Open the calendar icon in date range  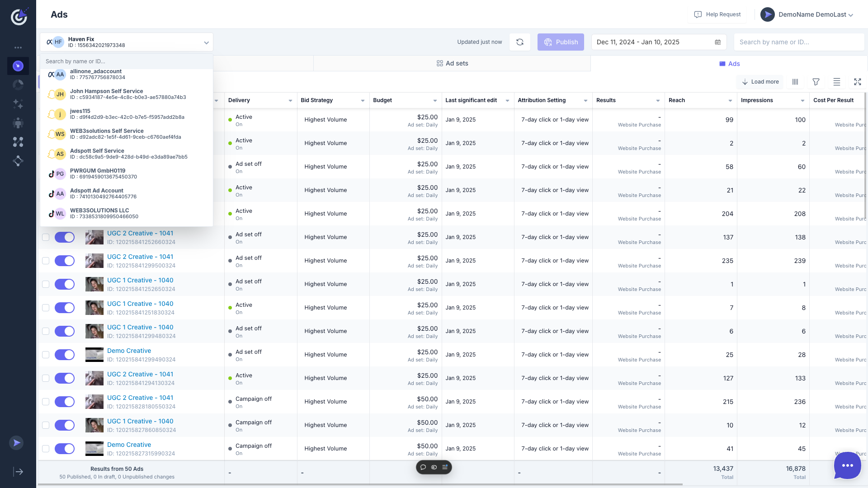pos(717,42)
